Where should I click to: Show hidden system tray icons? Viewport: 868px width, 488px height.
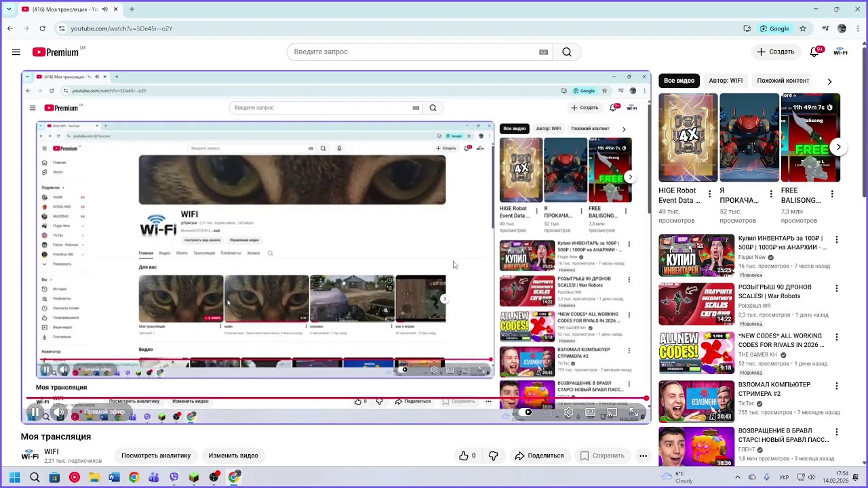pos(737,477)
